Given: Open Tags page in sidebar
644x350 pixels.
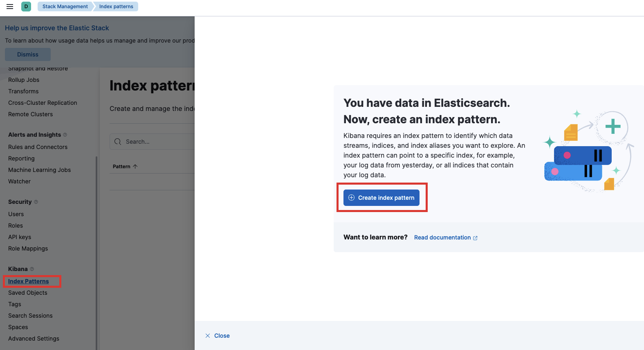Looking at the screenshot, I should pos(15,304).
